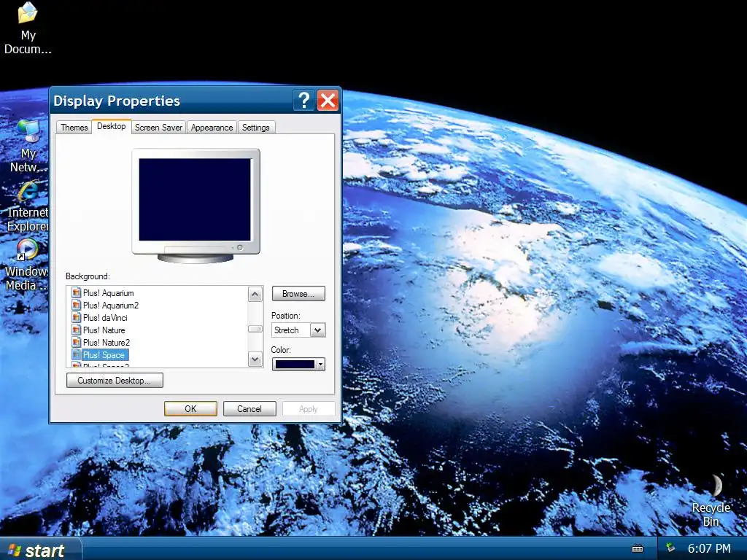Click the dark blue Color swatch

coord(295,365)
